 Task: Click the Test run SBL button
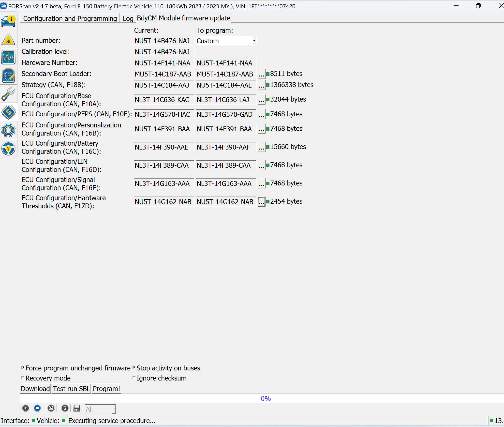tap(72, 388)
